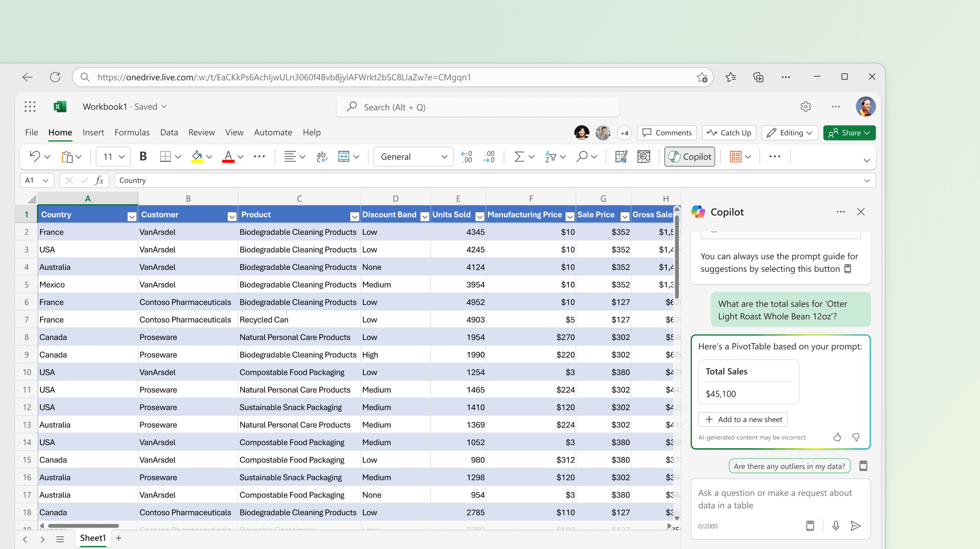Expand the Editing dropdown arrow
Image resolution: width=980 pixels, height=549 pixels.
coord(810,132)
